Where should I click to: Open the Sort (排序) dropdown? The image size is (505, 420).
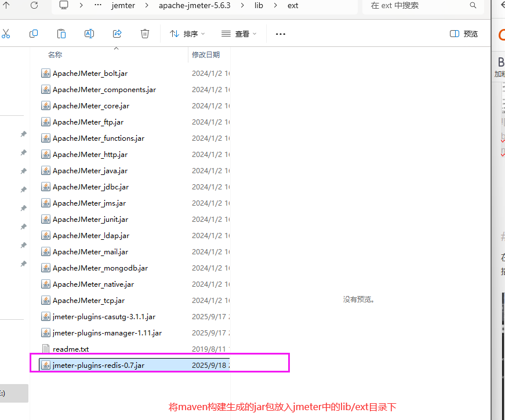[187, 34]
